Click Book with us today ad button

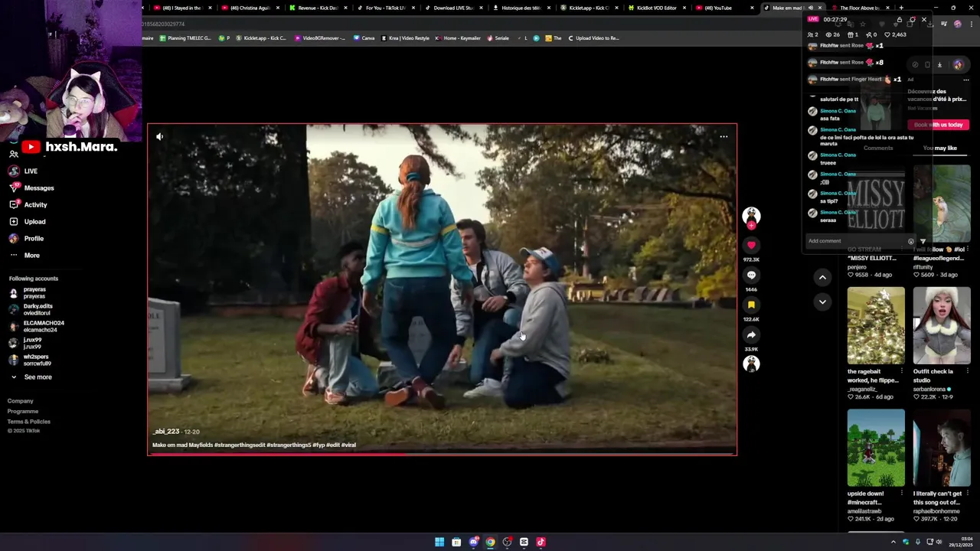[x=939, y=125]
